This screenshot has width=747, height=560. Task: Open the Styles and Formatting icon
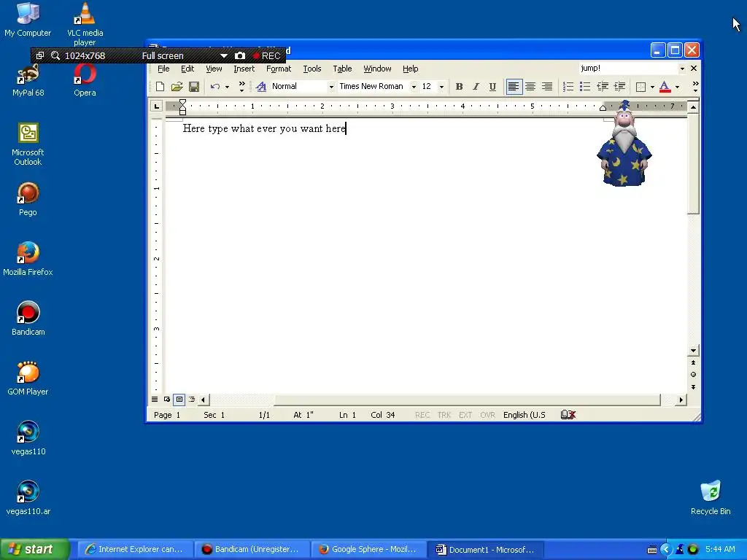point(260,87)
